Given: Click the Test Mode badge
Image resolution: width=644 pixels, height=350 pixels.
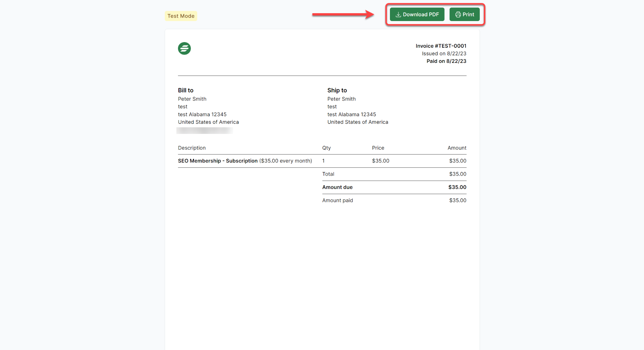Looking at the screenshot, I should pos(181,16).
